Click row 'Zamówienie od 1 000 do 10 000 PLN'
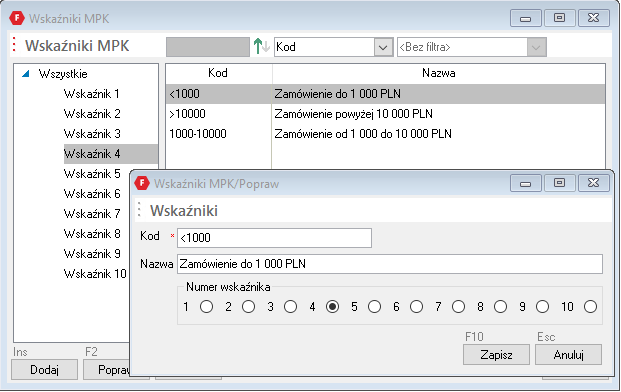The image size is (621, 392). (x=385, y=134)
